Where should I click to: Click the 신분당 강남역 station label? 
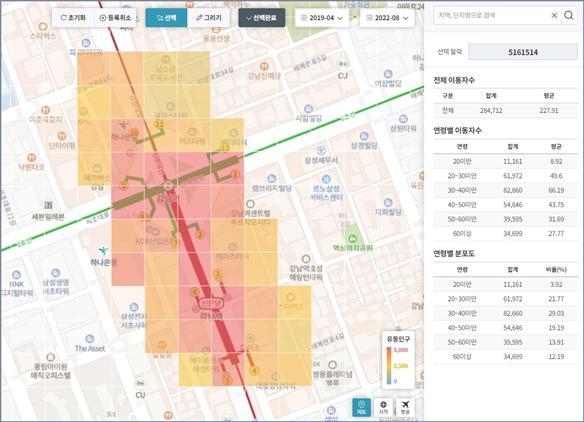tap(211, 310)
